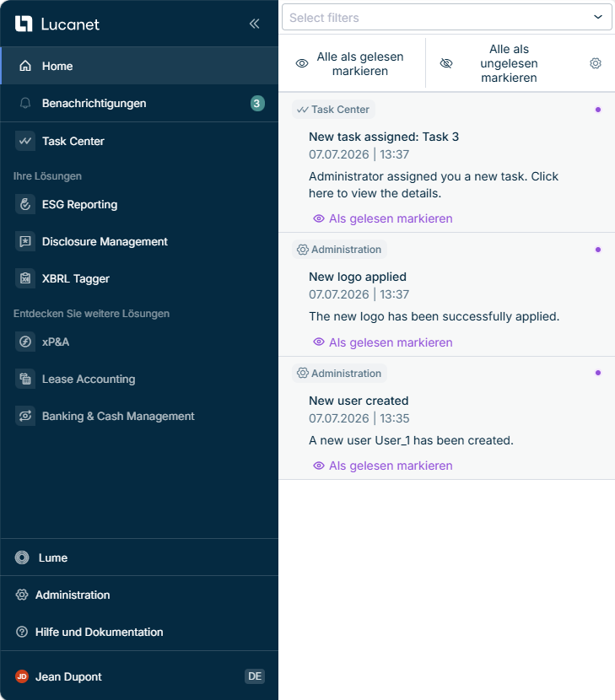Open Administration in the sidebar
615x700 pixels.
[139, 595]
